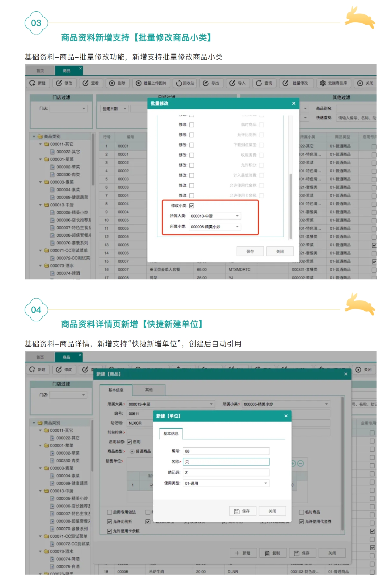Close the 新建【单位】 dialog with its X
The width and height of the screenshot is (392, 585).
pos(286,416)
